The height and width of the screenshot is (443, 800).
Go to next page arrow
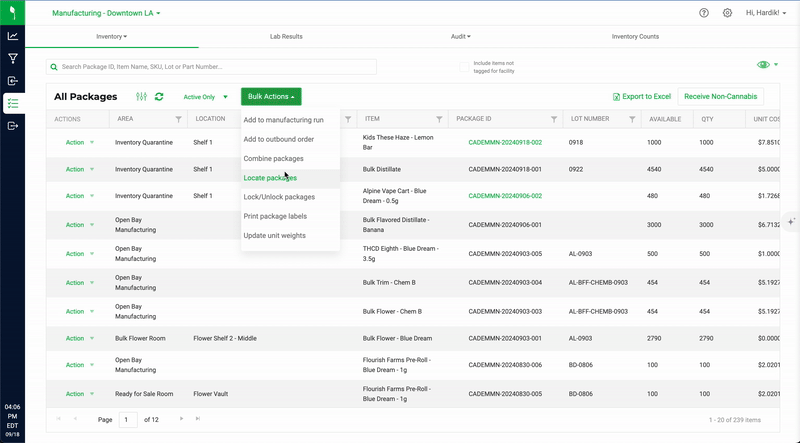tap(181, 419)
